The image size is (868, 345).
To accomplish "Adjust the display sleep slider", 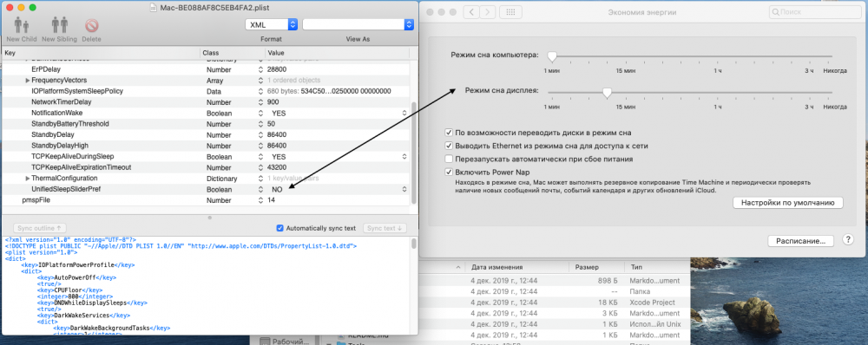I will point(608,92).
